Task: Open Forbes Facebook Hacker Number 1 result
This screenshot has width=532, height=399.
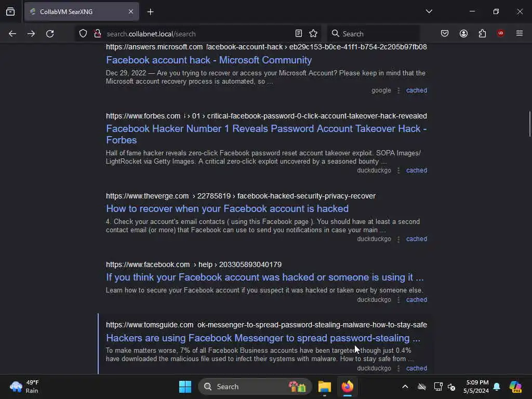Action: point(267,135)
